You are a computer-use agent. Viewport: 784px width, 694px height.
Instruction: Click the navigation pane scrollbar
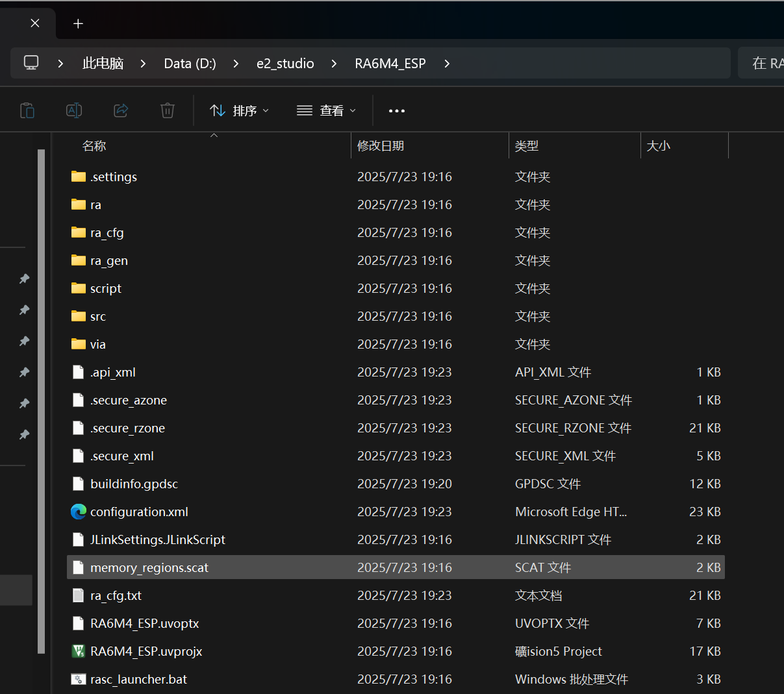[41, 401]
